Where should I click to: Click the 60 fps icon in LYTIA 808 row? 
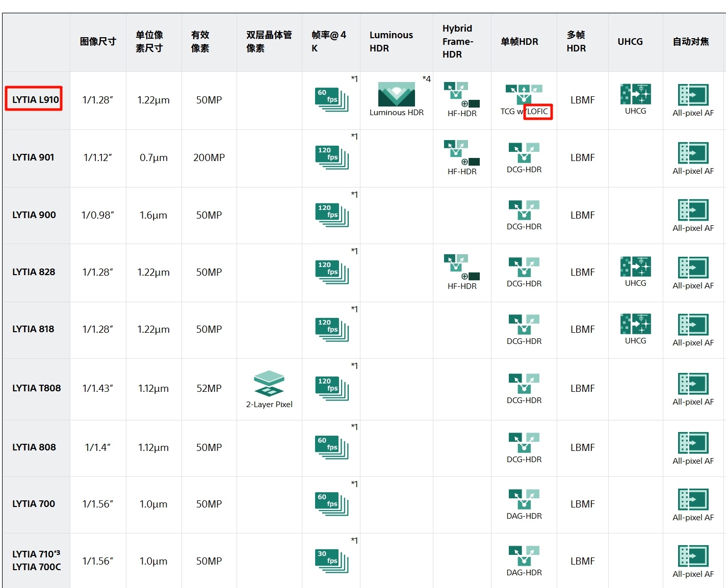click(332, 447)
